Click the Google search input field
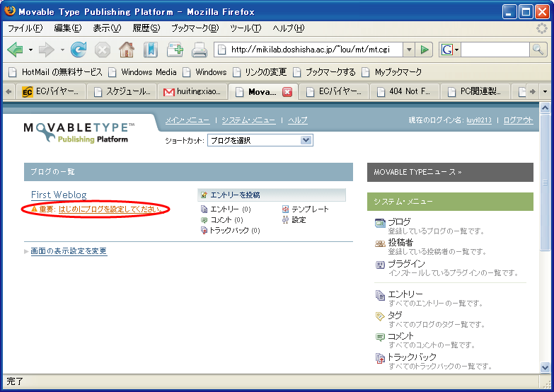This screenshot has height=392, width=554. pyautogui.click(x=495, y=50)
